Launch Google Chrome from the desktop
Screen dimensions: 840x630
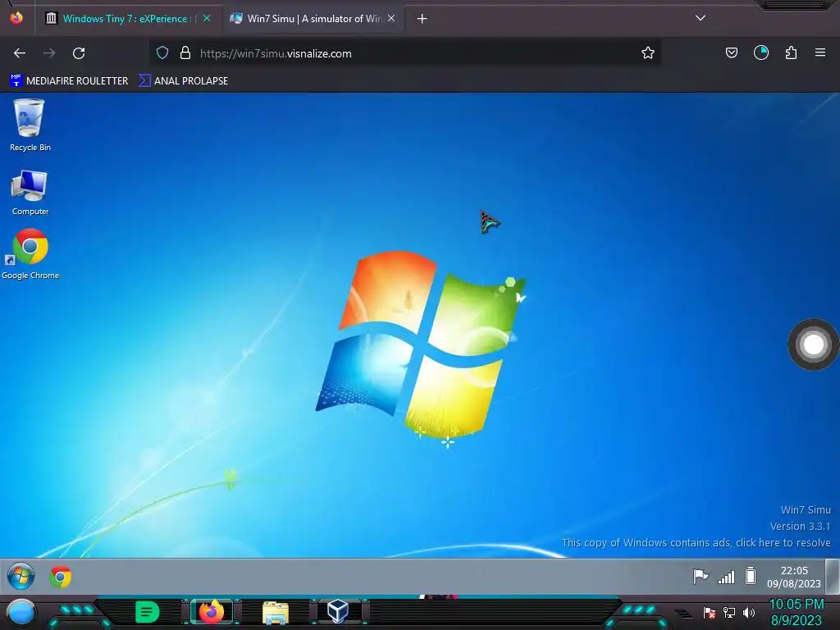pos(30,254)
